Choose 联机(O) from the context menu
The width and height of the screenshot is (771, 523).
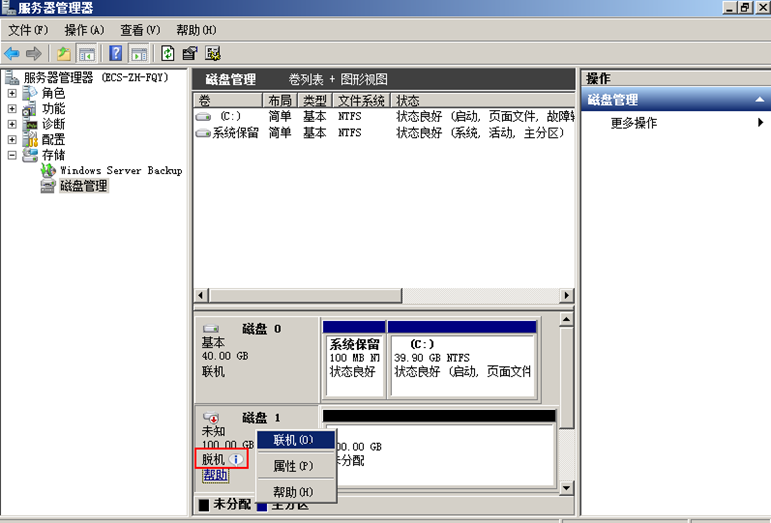[296, 439]
